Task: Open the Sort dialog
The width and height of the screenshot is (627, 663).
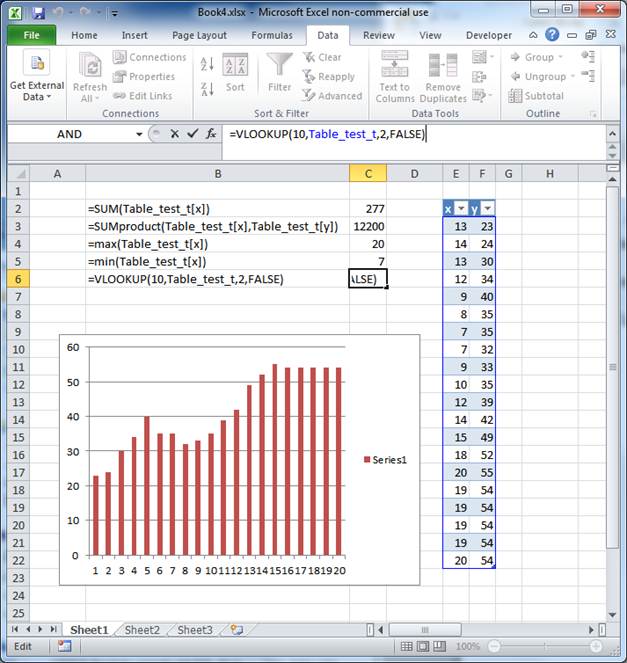Action: click(x=235, y=72)
